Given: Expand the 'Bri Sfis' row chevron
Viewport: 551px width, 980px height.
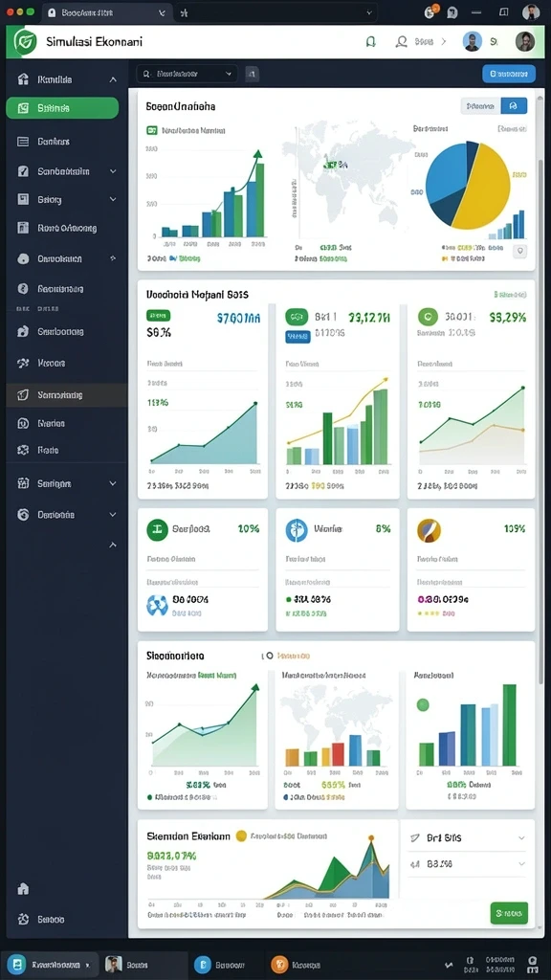Looking at the screenshot, I should (x=521, y=838).
